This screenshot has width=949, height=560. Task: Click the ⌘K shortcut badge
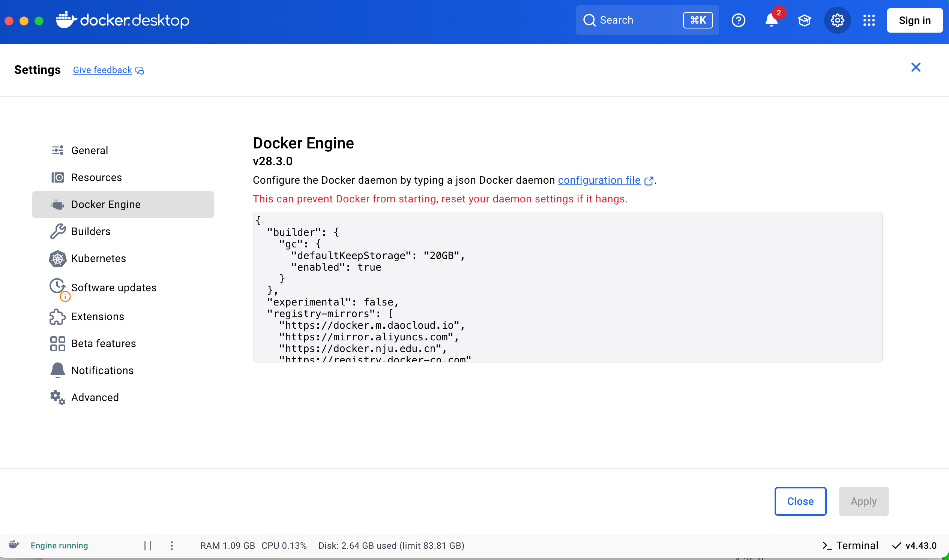698,20
